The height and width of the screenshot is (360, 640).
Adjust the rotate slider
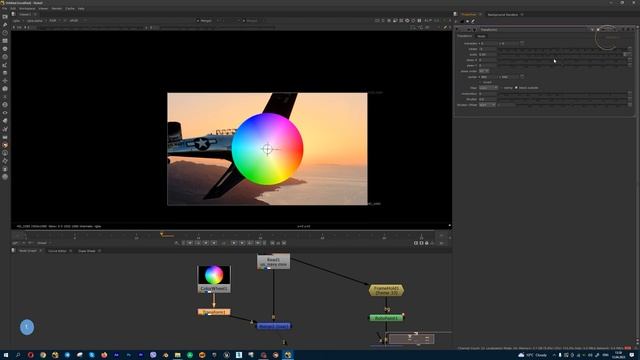click(x=563, y=49)
